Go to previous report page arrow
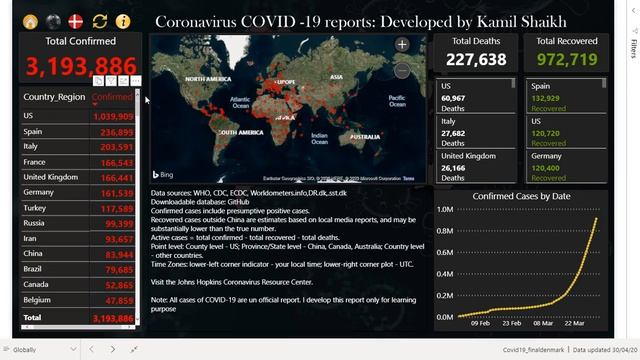This screenshot has height=360, width=640. pyautogui.click(x=91, y=349)
